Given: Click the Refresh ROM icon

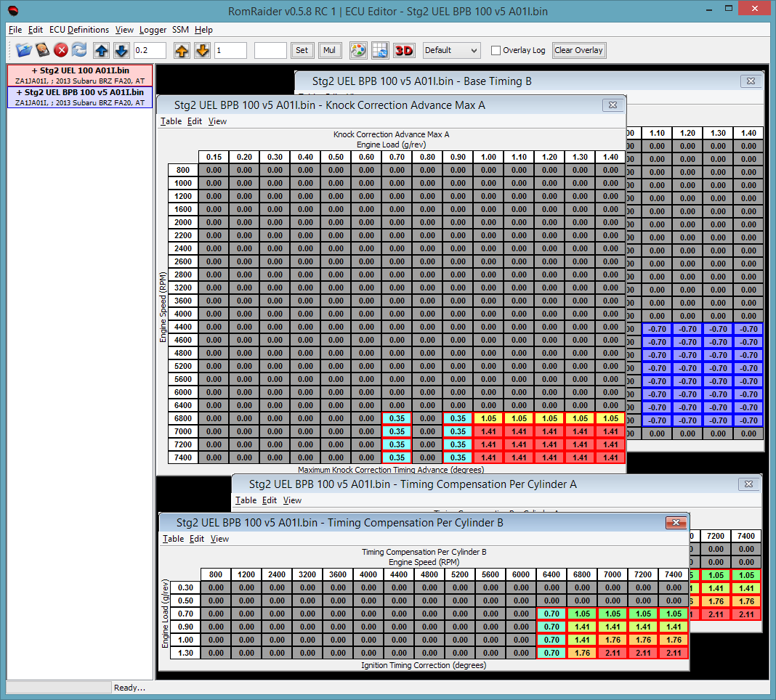Looking at the screenshot, I should pyautogui.click(x=79, y=50).
